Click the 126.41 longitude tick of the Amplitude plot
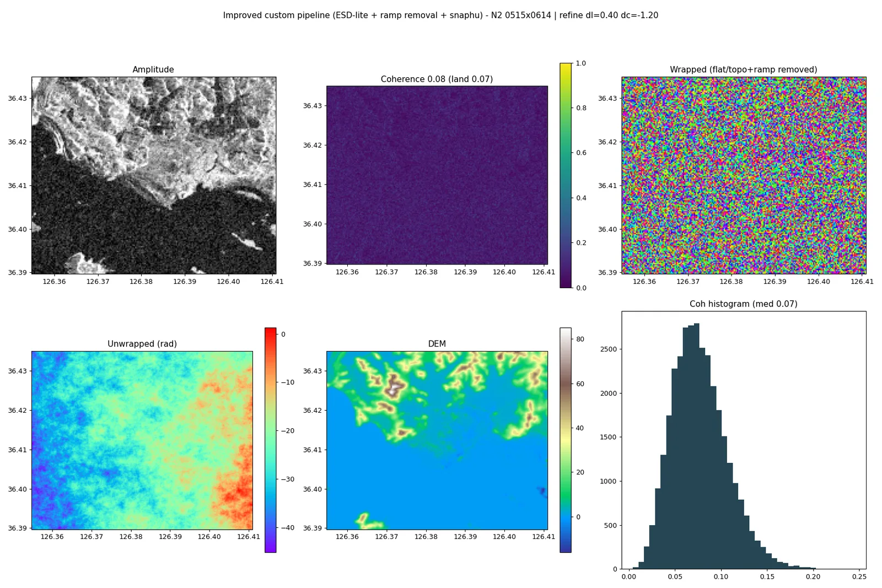Image resolution: width=882 pixels, height=588 pixels. [272, 282]
